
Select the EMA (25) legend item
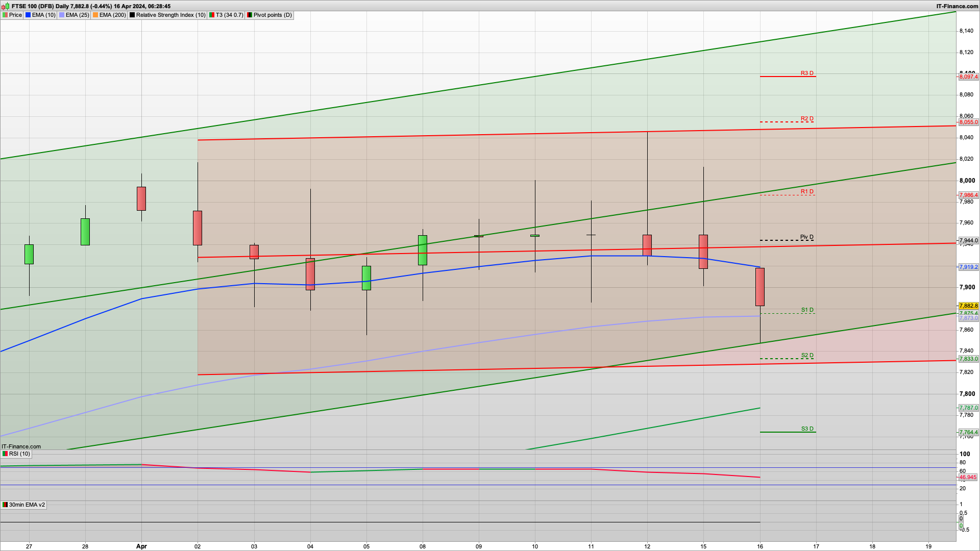(74, 15)
